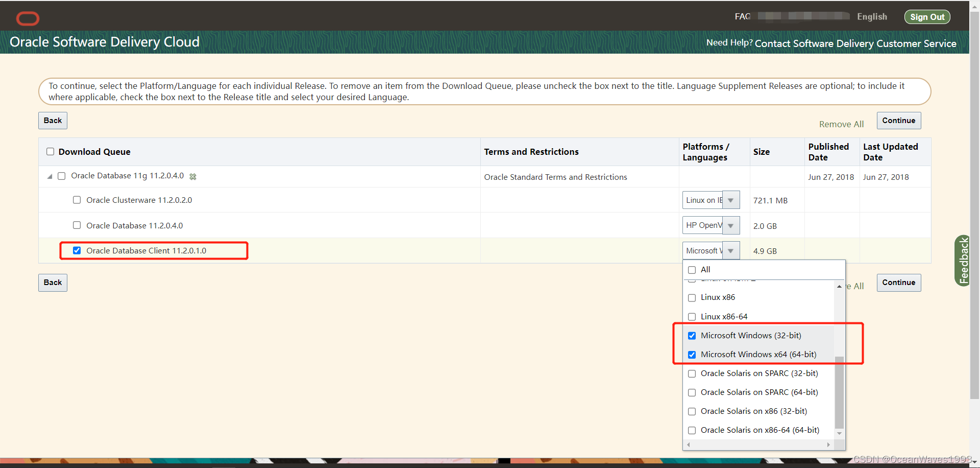980x468 pixels.
Task: Click the Oracle Software Delivery Cloud title
Action: click(x=105, y=42)
